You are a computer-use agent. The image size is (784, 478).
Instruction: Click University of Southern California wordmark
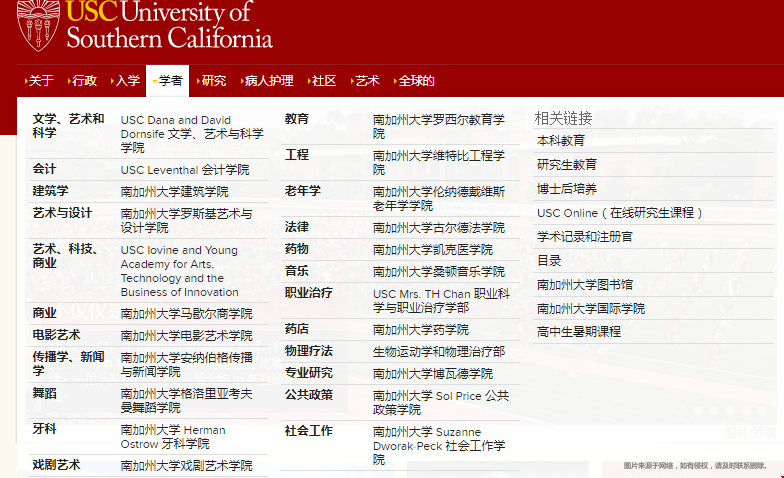[x=170, y=25]
